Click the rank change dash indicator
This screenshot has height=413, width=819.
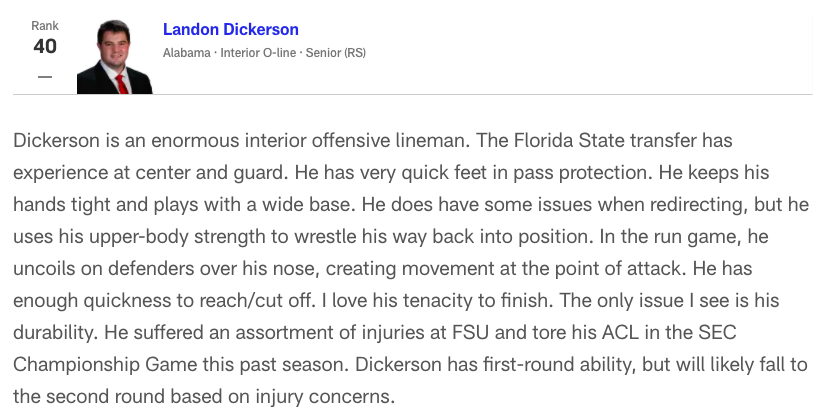pos(45,76)
